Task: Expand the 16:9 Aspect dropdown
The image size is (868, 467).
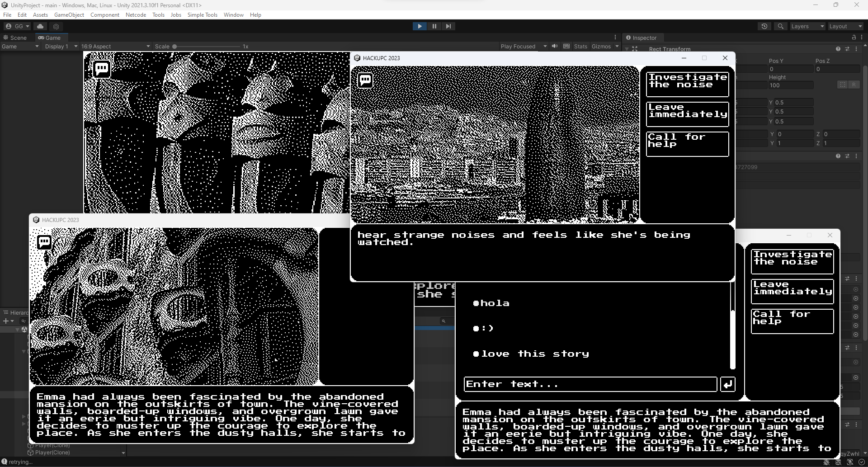Action: (x=116, y=46)
